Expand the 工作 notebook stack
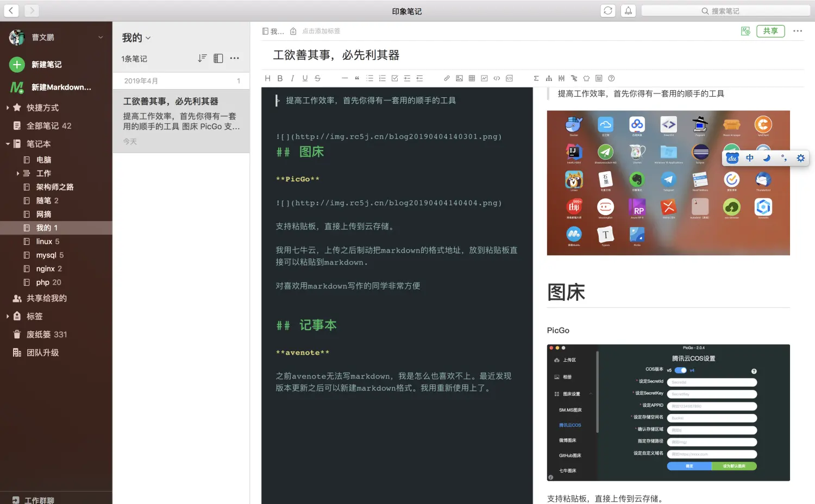815x504 pixels. pos(18,173)
